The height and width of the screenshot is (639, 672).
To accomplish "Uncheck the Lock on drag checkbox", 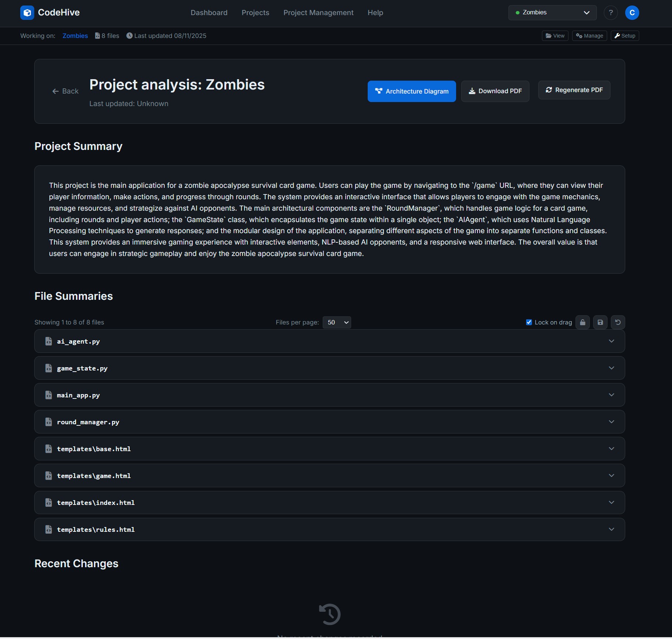I will pos(529,322).
